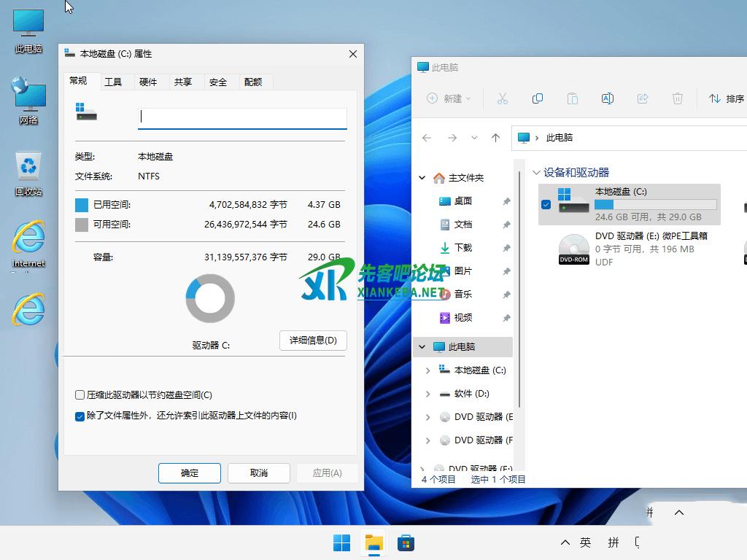Screen dimensions: 747x560
Task: Click the Cut scissors icon in Explorer toolbar
Action: (x=502, y=98)
